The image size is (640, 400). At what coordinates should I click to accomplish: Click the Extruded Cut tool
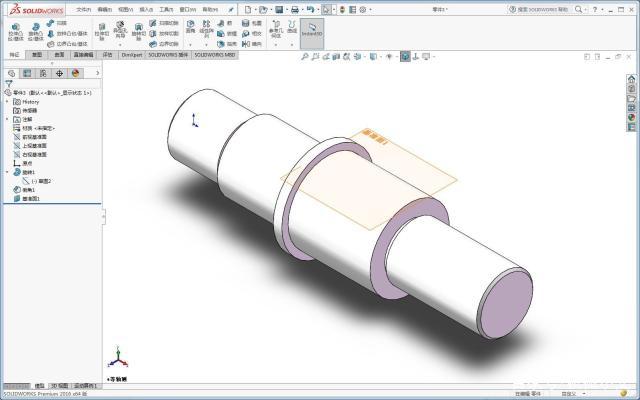(x=102, y=32)
